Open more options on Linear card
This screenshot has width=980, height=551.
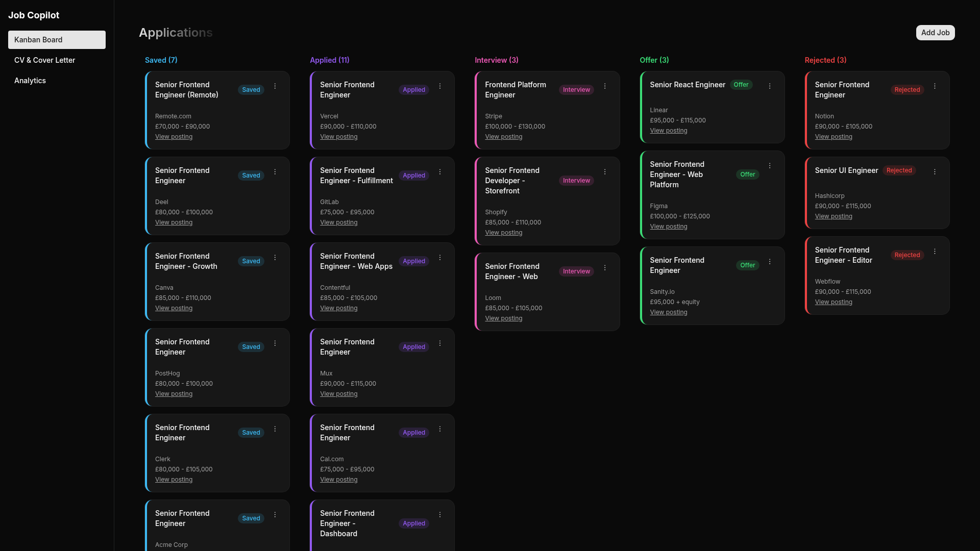[770, 86]
